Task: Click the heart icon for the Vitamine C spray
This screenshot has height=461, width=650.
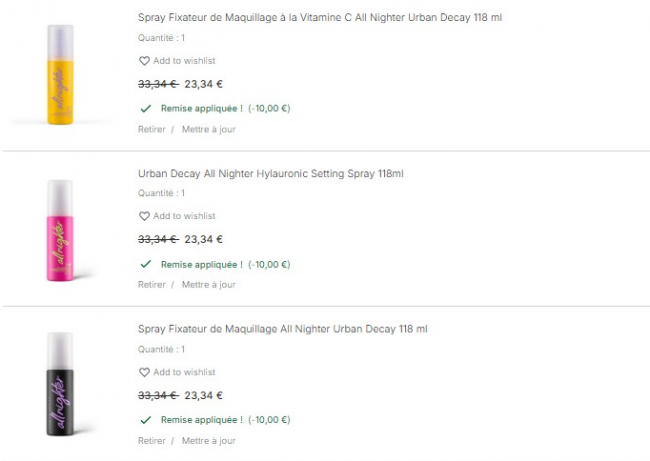Action: [x=144, y=61]
